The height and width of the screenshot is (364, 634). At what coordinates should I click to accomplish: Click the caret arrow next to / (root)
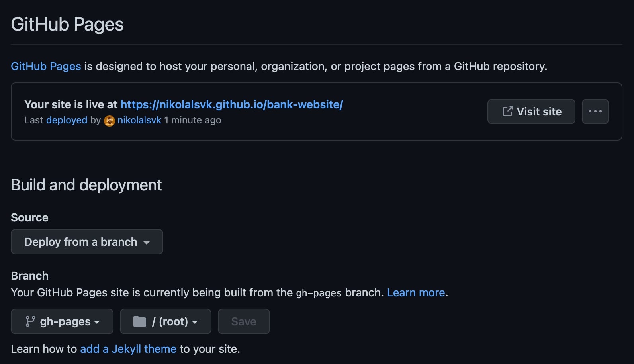click(195, 322)
